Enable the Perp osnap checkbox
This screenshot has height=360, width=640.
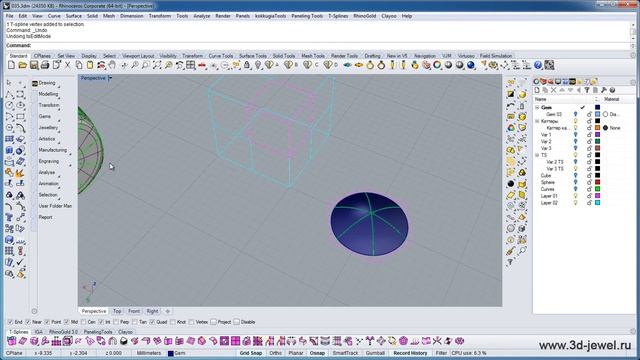[116, 322]
